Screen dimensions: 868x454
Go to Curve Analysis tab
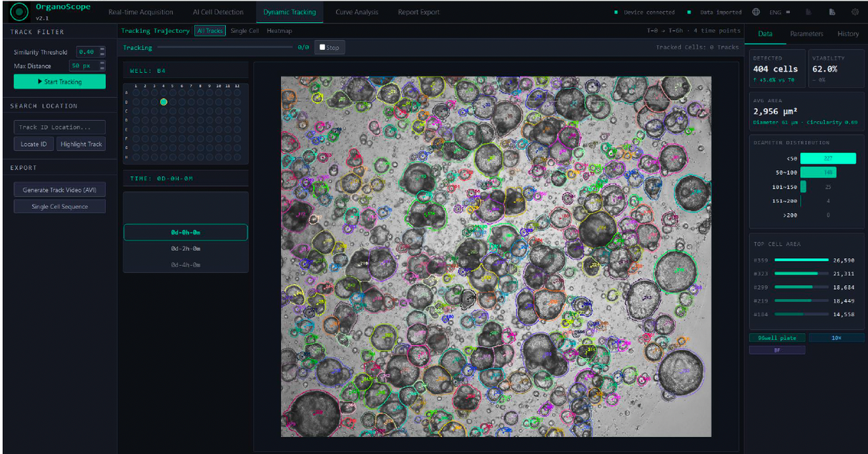[357, 12]
